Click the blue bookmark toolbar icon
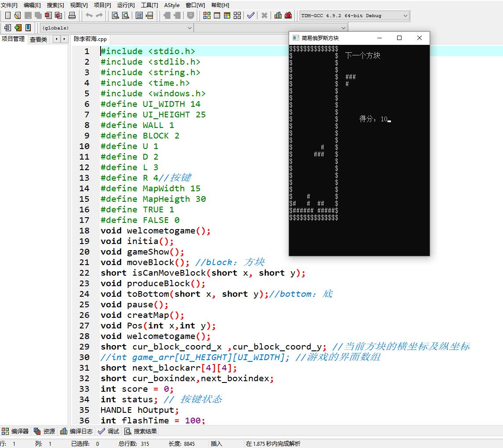Viewport: 503px width, 448px height. click(x=28, y=28)
